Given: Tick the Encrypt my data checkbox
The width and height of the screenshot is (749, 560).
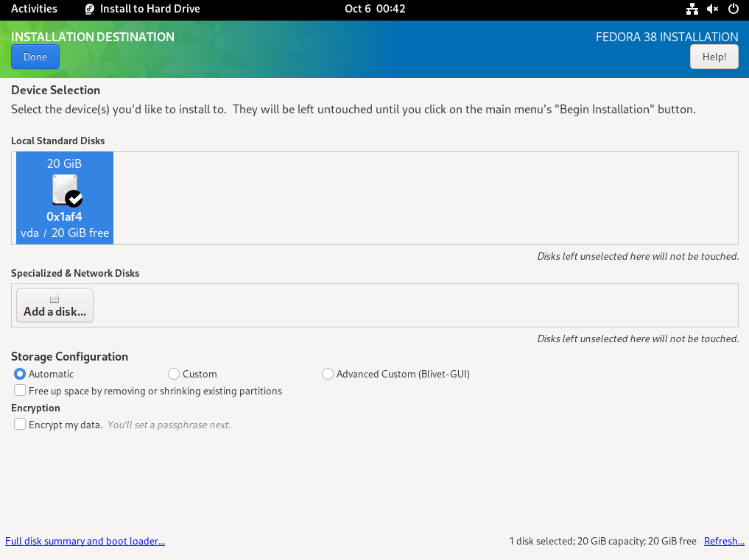Looking at the screenshot, I should 20,425.
